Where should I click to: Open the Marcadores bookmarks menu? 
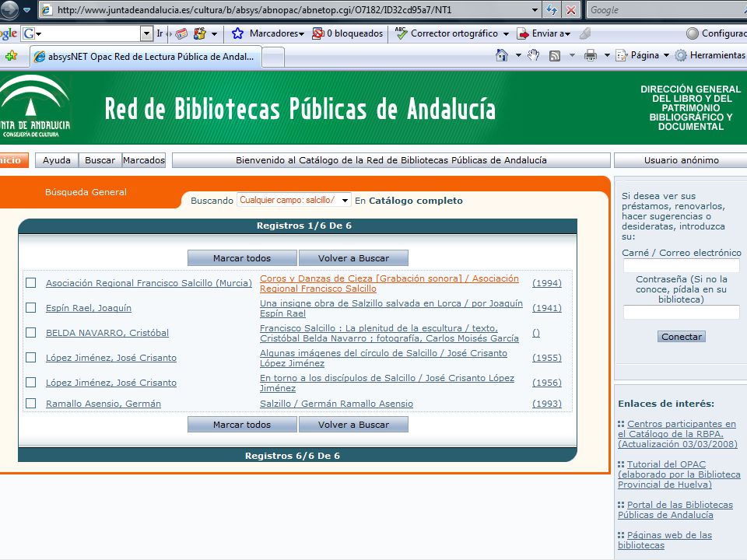[277, 33]
